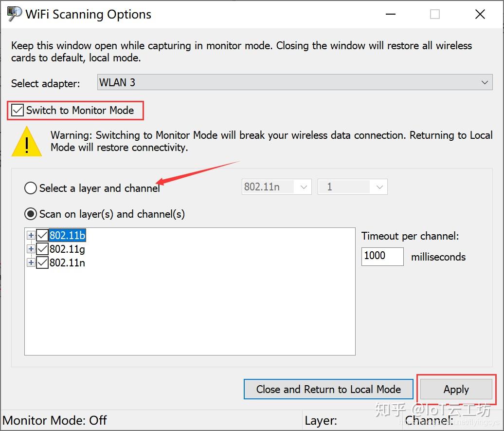Uncheck the 802.11b protocol layer
The image size is (504, 431).
pyautogui.click(x=42, y=235)
